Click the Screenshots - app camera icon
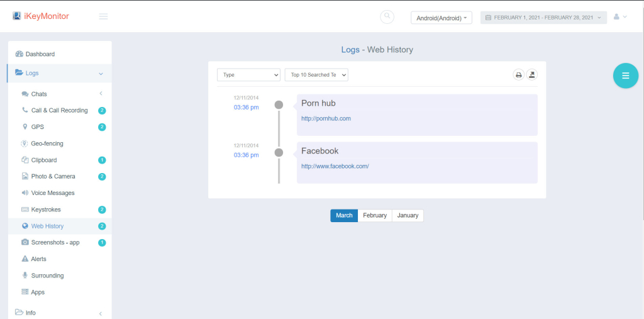 [25, 242]
